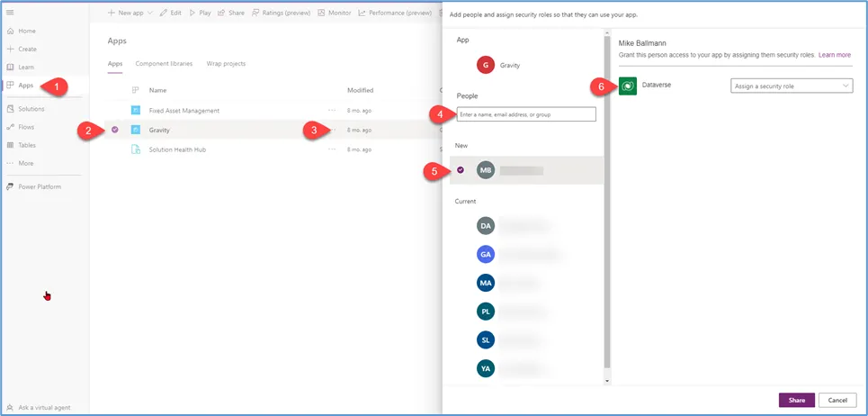Open more options for Solution Health Hub
Viewport: 868px width, 416px height.
332,149
